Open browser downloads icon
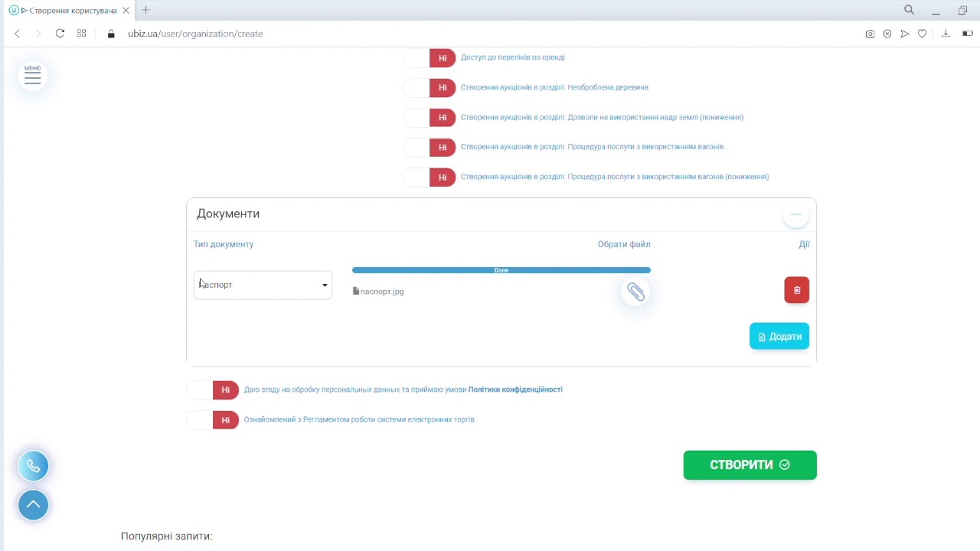 pyautogui.click(x=946, y=34)
